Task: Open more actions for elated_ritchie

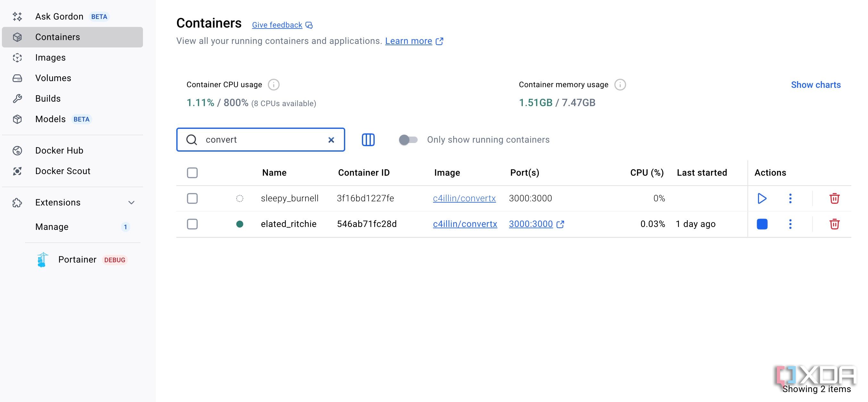Action: point(790,224)
